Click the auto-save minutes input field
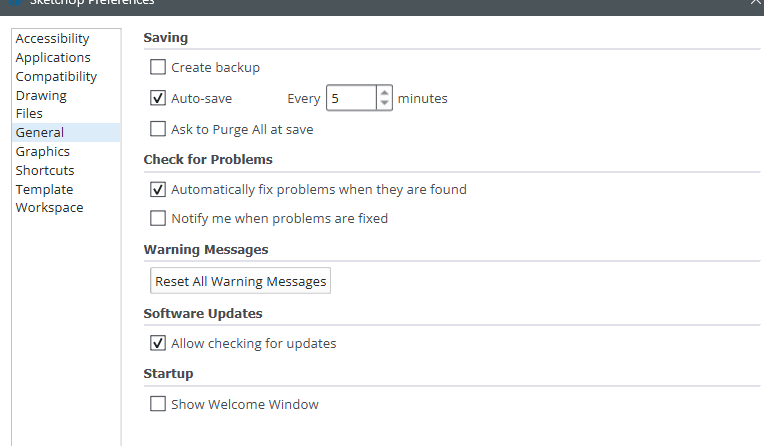Viewport: 764px width, 446px height. click(x=351, y=98)
